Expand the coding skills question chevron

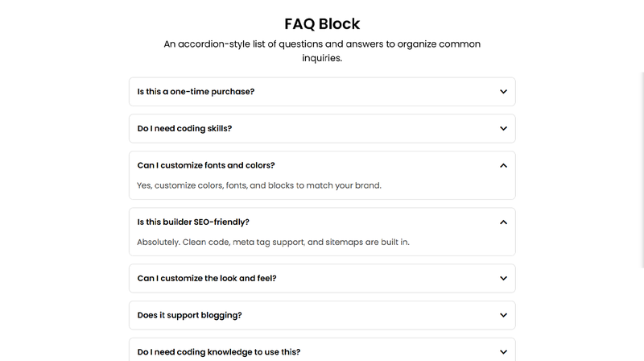503,129
